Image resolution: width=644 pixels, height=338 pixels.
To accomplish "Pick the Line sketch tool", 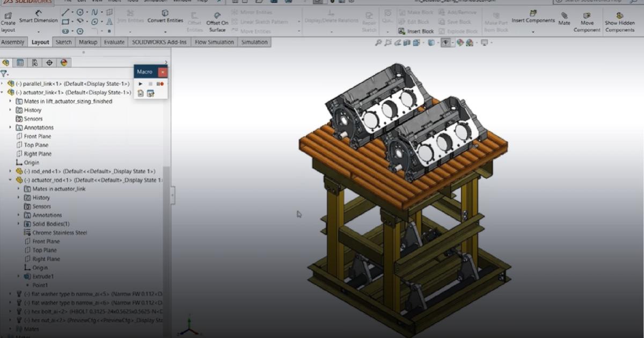I will pos(65,12).
